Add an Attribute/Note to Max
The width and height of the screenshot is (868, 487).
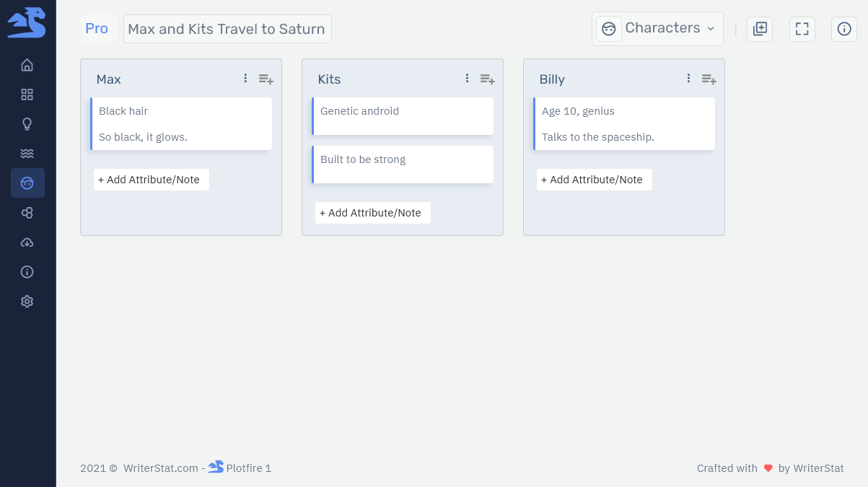click(151, 179)
